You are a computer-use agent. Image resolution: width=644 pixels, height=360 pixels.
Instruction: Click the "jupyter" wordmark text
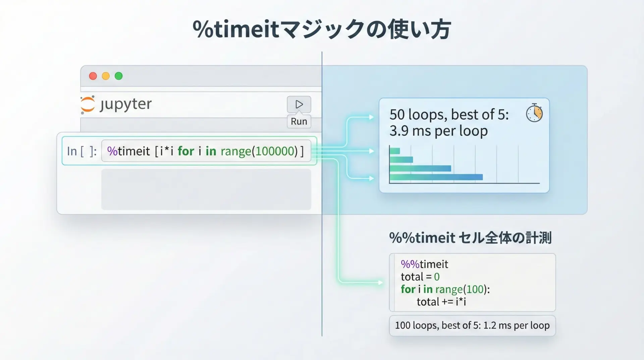126,104
